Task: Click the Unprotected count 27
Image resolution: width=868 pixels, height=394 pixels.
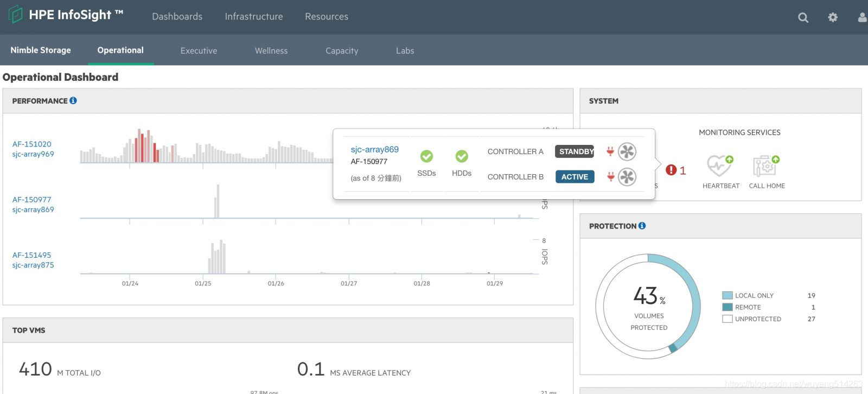Action: [812, 319]
